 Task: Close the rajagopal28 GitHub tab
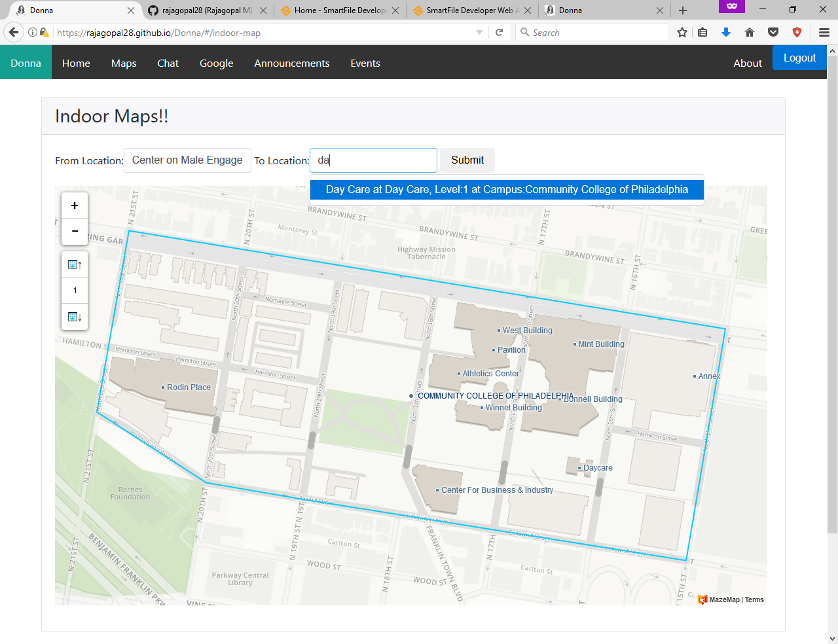pyautogui.click(x=263, y=10)
